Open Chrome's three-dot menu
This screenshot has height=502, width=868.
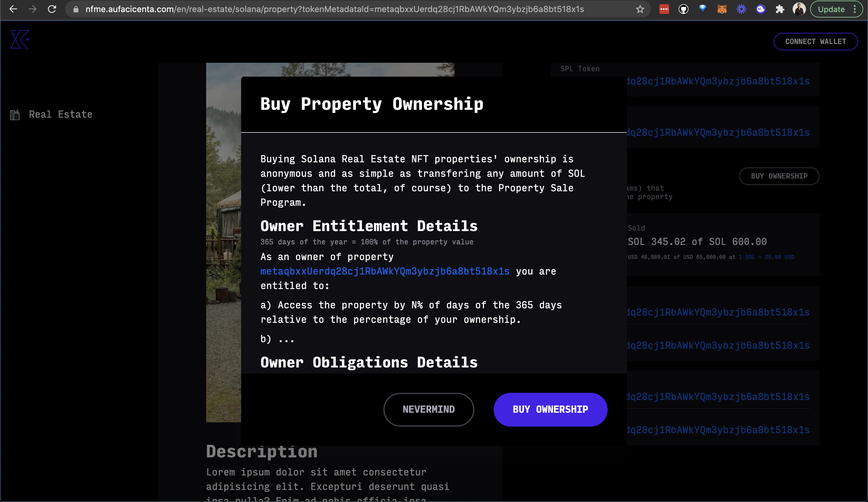pyautogui.click(x=855, y=9)
